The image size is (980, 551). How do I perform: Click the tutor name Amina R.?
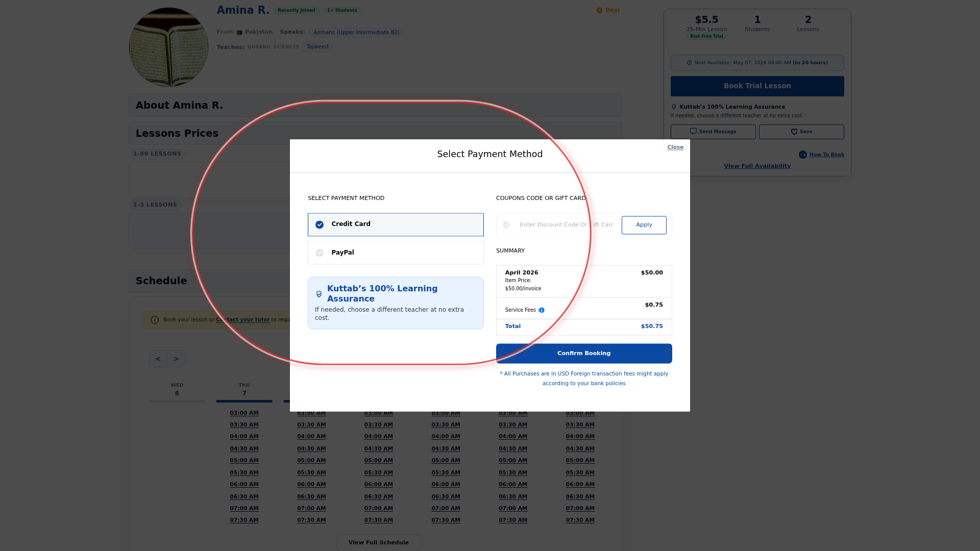point(243,10)
